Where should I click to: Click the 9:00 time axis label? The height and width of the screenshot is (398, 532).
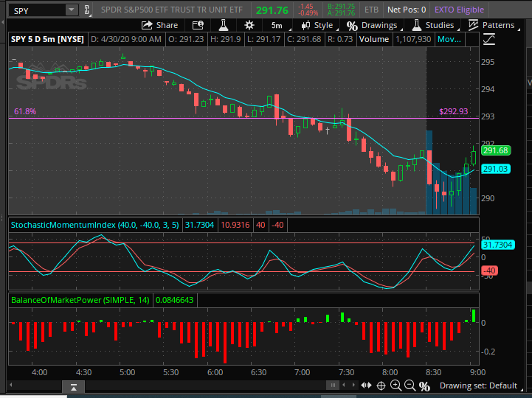pyautogui.click(x=477, y=372)
